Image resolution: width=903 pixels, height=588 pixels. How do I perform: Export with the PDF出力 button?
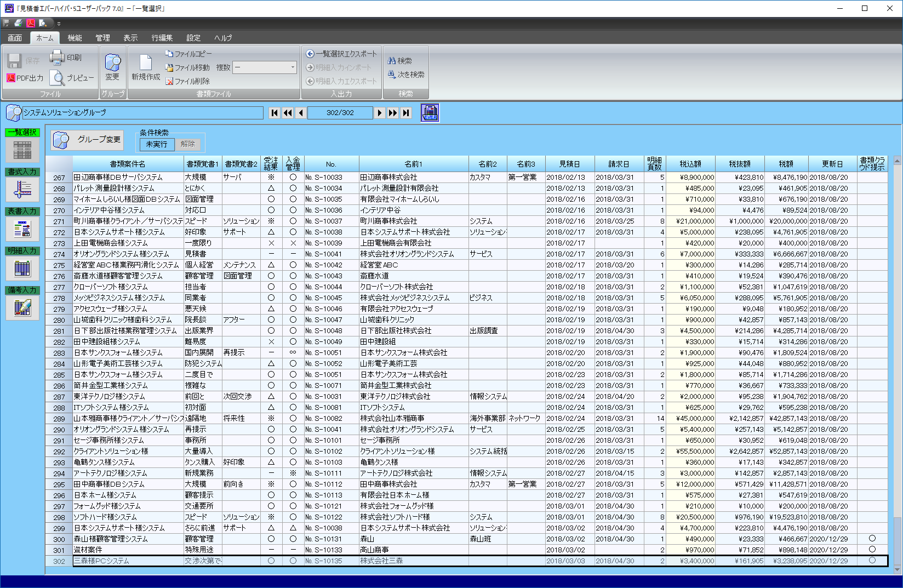click(x=25, y=78)
